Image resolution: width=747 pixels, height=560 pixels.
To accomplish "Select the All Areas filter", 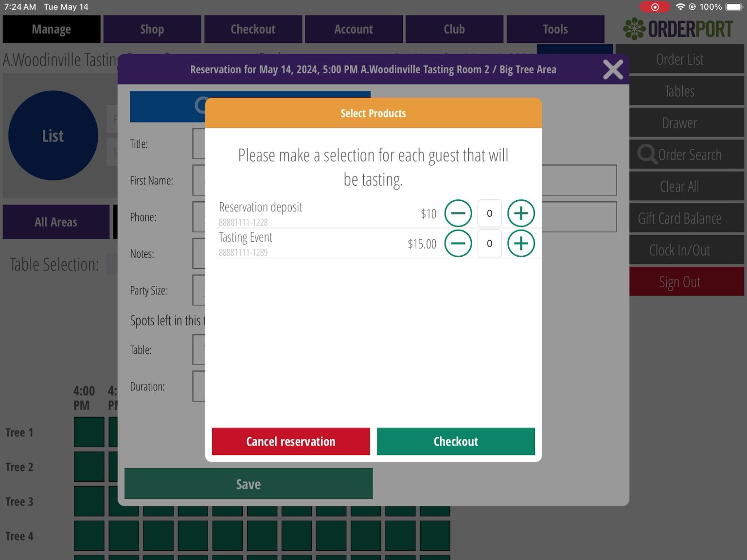I will 56,222.
